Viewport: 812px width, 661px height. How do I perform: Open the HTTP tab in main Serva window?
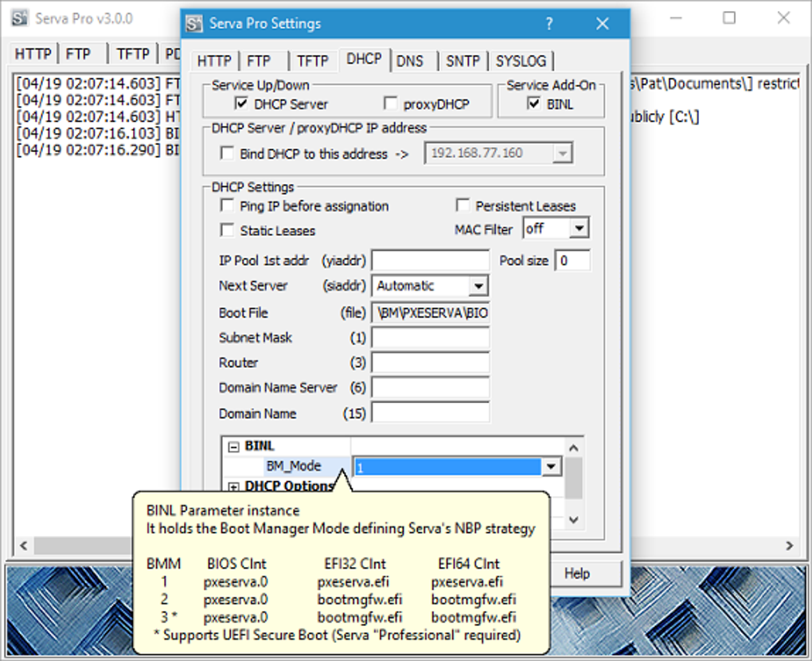tap(33, 54)
